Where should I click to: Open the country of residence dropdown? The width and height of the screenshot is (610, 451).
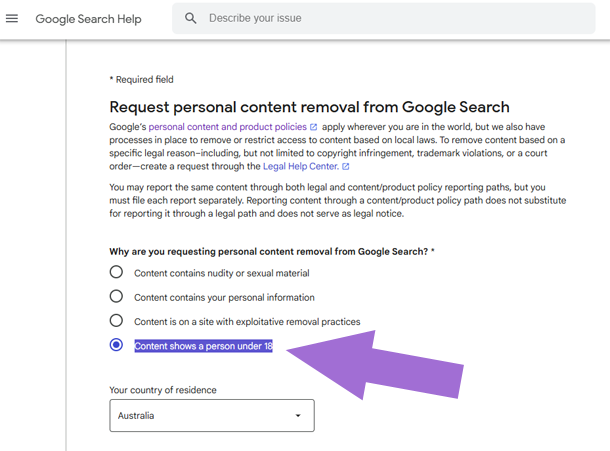click(212, 416)
